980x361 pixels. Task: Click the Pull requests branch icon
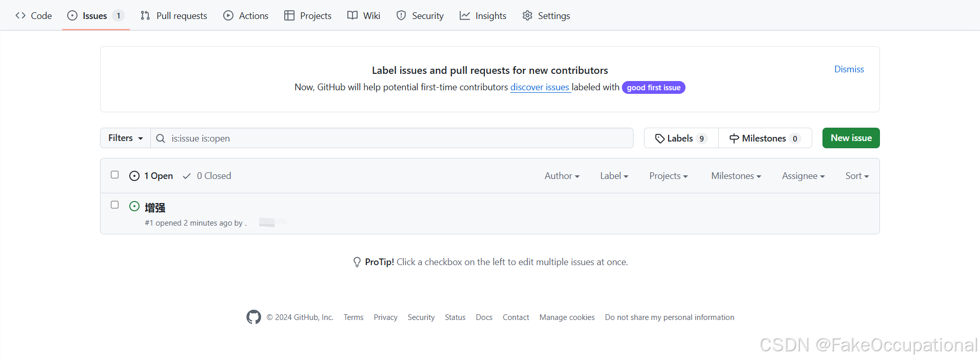[145, 15]
